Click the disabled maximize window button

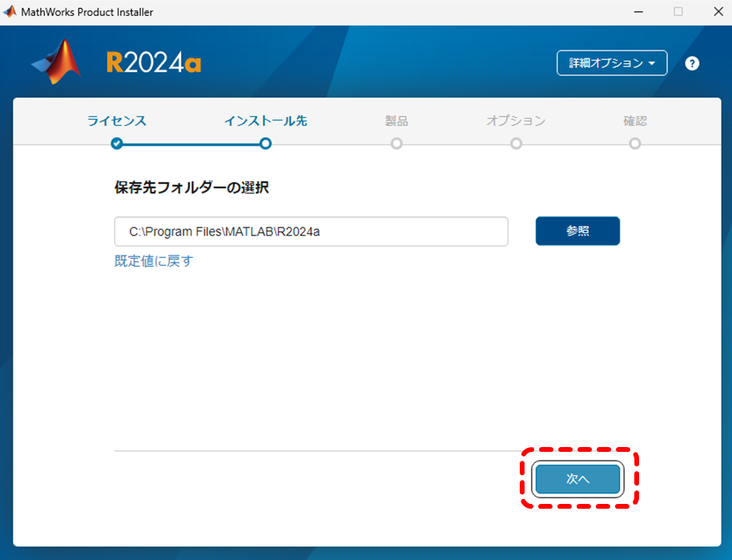point(678,12)
